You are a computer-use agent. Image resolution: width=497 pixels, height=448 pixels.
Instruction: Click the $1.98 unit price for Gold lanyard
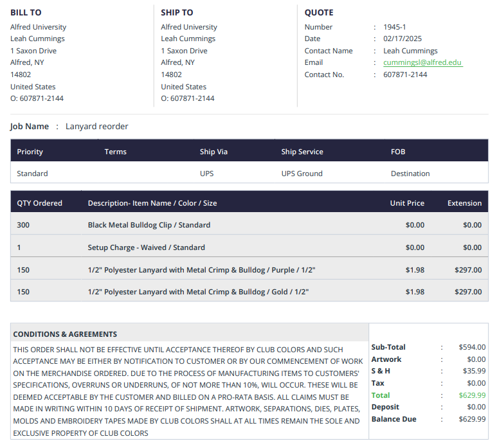pyautogui.click(x=415, y=292)
